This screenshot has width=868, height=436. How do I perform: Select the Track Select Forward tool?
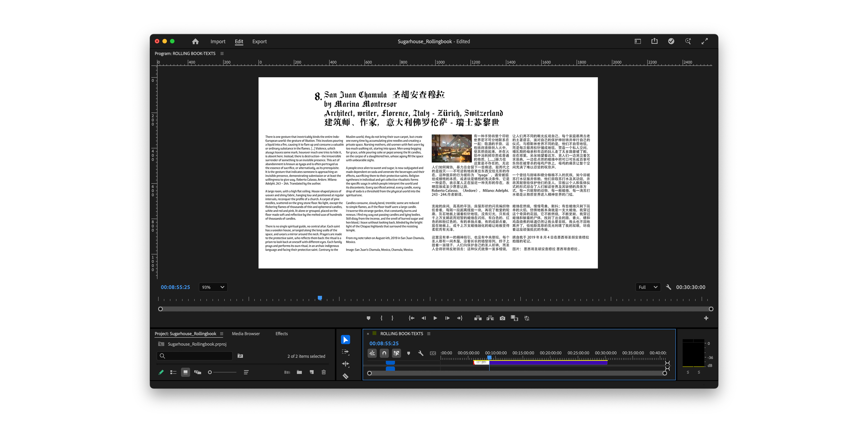pos(345,352)
